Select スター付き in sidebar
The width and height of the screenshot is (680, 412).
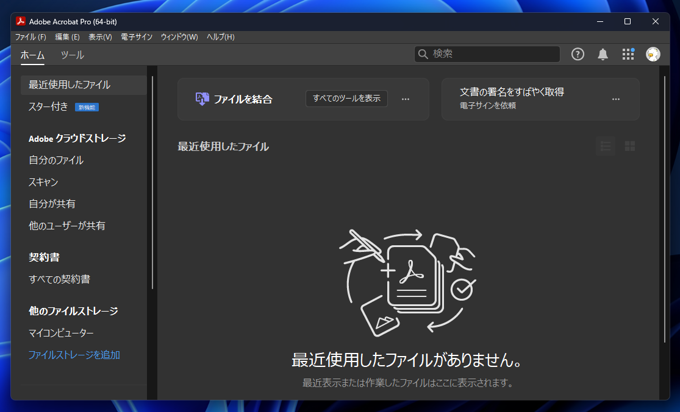[x=48, y=107]
